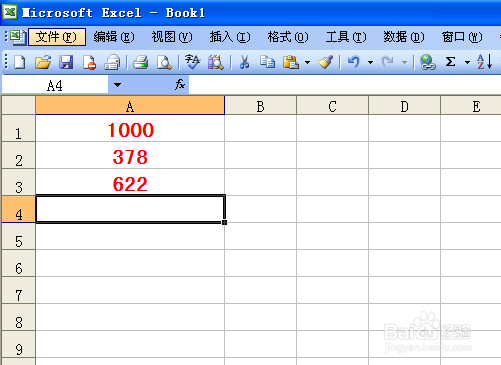The image size is (501, 365).
Task: Select the Format Painter brush icon
Action: click(x=325, y=62)
